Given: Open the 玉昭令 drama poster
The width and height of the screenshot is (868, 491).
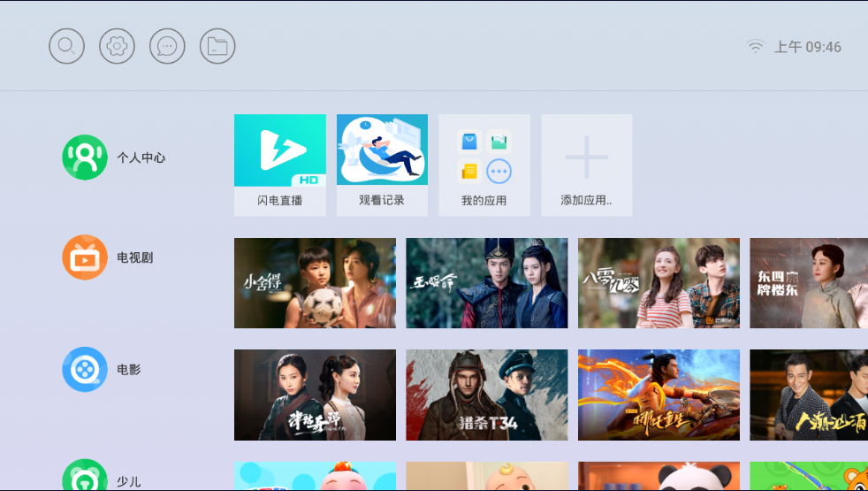Looking at the screenshot, I should (x=486, y=283).
